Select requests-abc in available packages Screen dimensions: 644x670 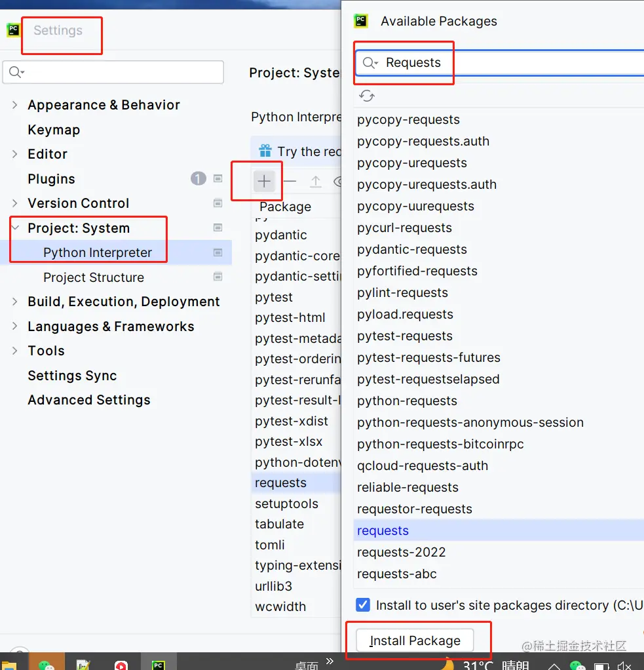(x=397, y=574)
